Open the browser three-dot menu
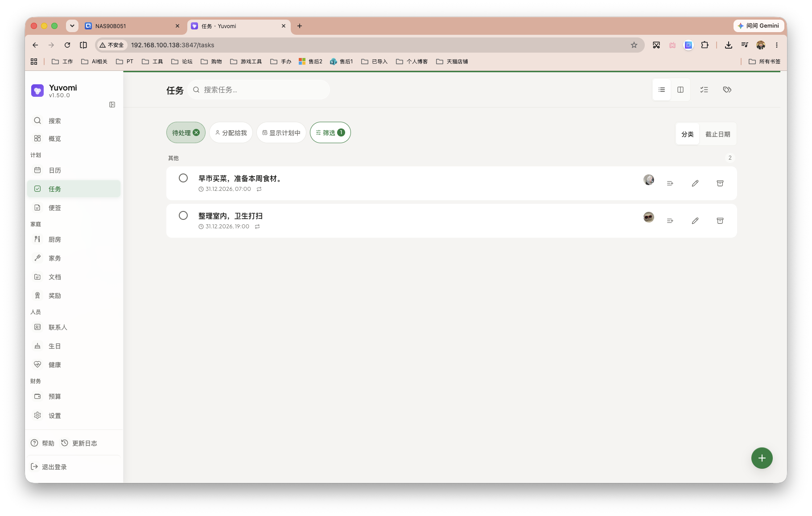This screenshot has width=812, height=516. [777, 45]
